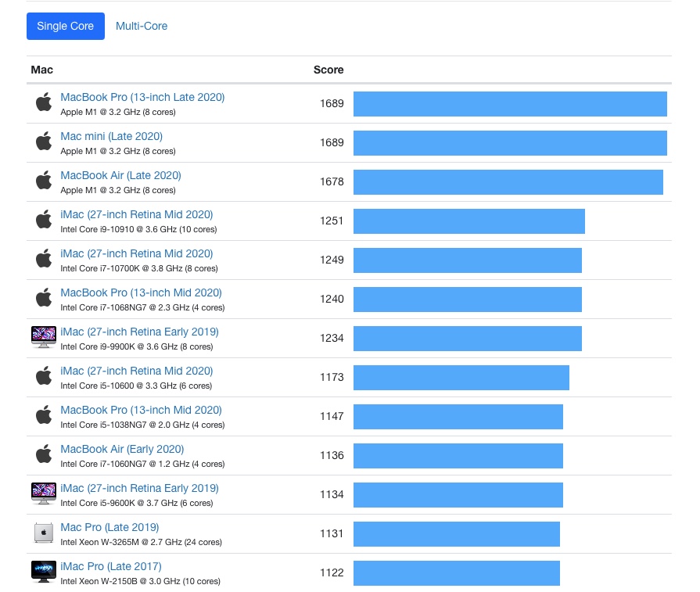Click the score bar for iMac Pro Late 2017

click(457, 573)
